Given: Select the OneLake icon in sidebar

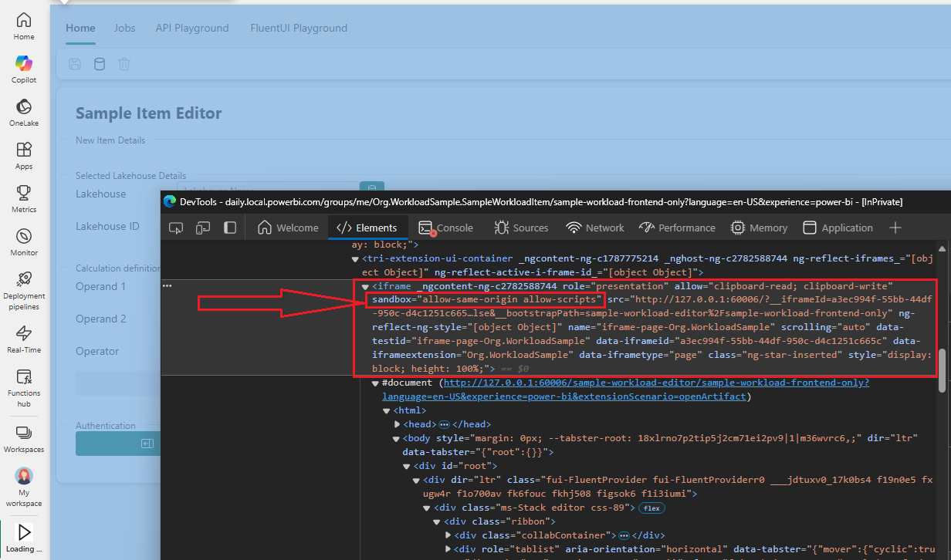Looking at the screenshot, I should coord(23,108).
